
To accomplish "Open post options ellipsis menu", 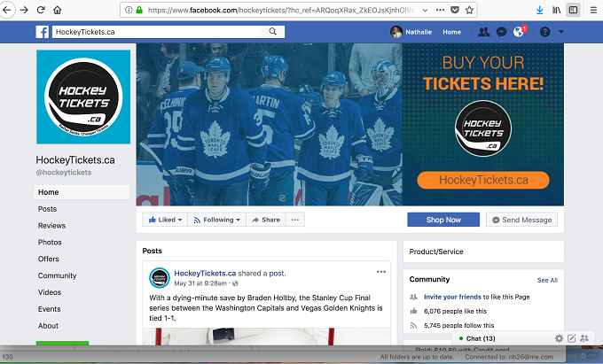I will click(381, 272).
